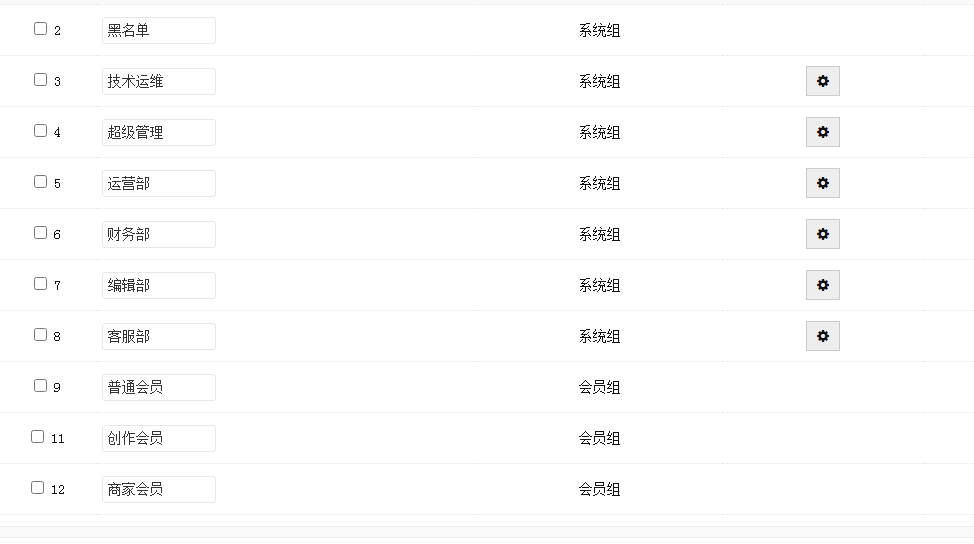The width and height of the screenshot is (974, 544).
Task: Click the gear icon for 客服部
Action: point(822,336)
